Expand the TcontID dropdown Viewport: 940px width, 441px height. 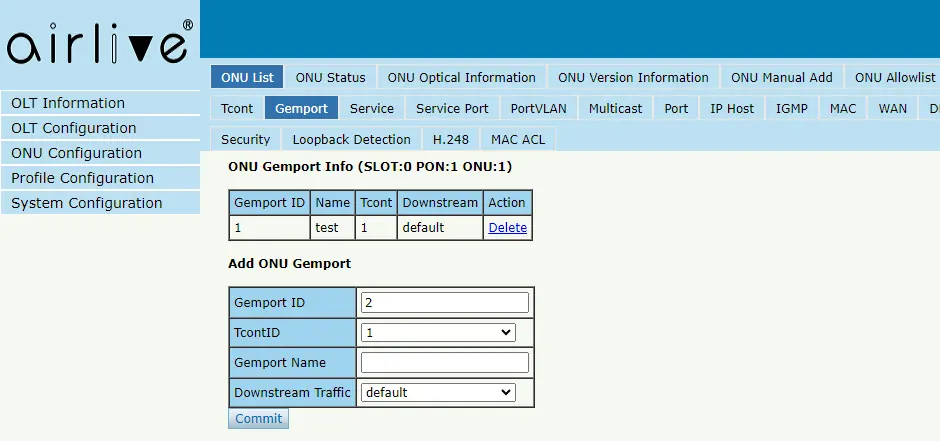coord(438,333)
